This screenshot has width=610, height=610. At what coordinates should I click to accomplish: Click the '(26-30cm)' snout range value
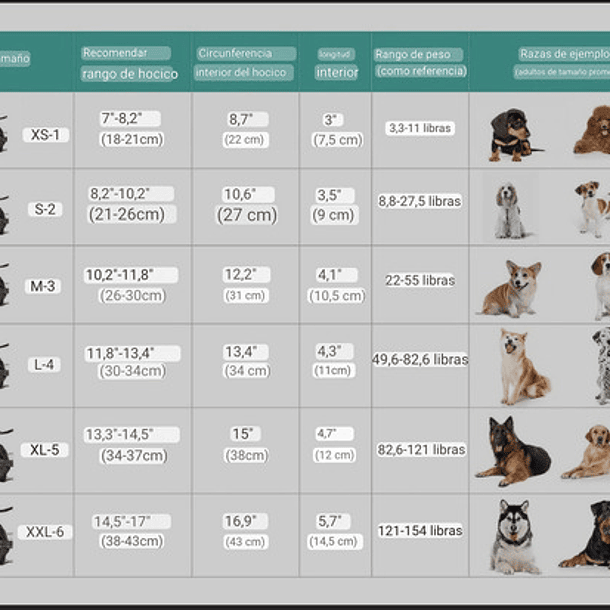pyautogui.click(x=133, y=295)
